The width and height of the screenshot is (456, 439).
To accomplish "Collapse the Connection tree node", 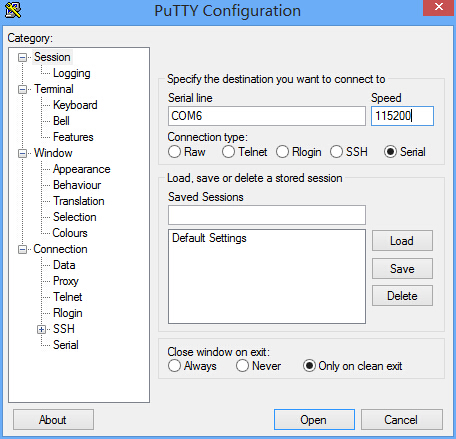I will coord(22,249).
